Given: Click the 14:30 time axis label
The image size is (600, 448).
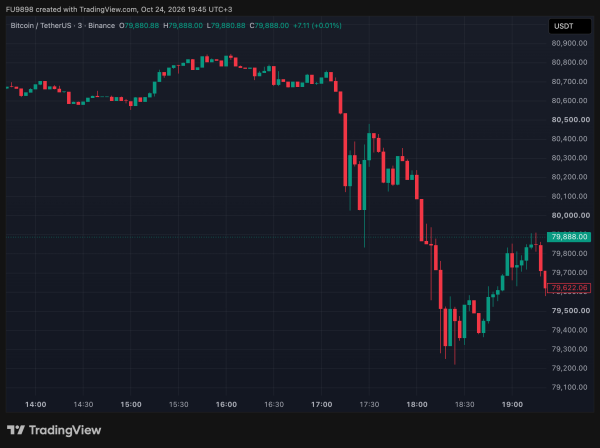Looking at the screenshot, I should point(83,404).
